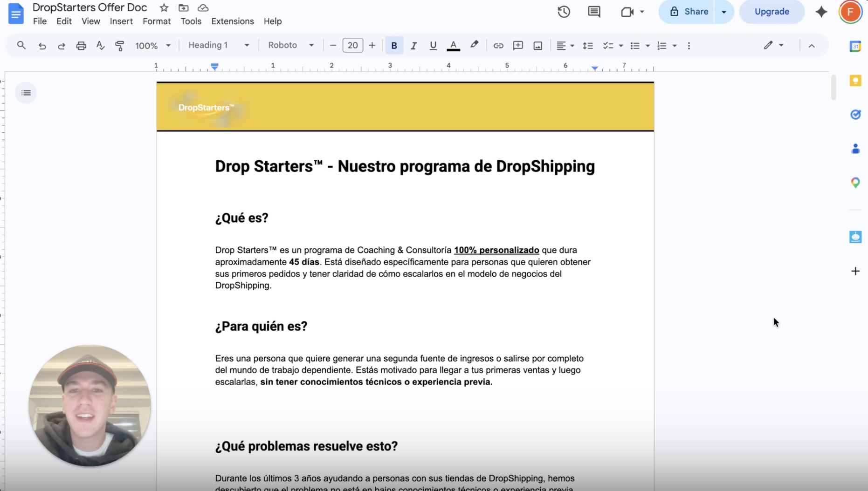
Task: Open line and paragraph spacing
Action: [x=588, y=46]
